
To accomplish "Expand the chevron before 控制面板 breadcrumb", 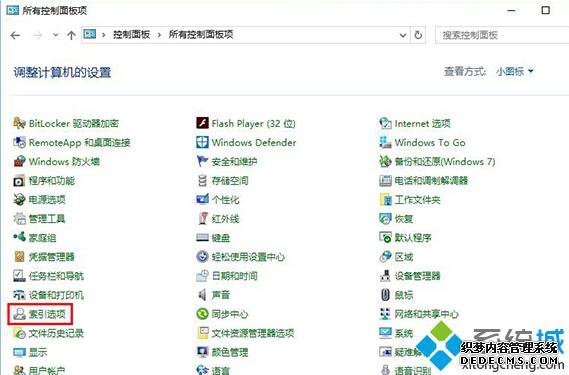I will [104, 35].
